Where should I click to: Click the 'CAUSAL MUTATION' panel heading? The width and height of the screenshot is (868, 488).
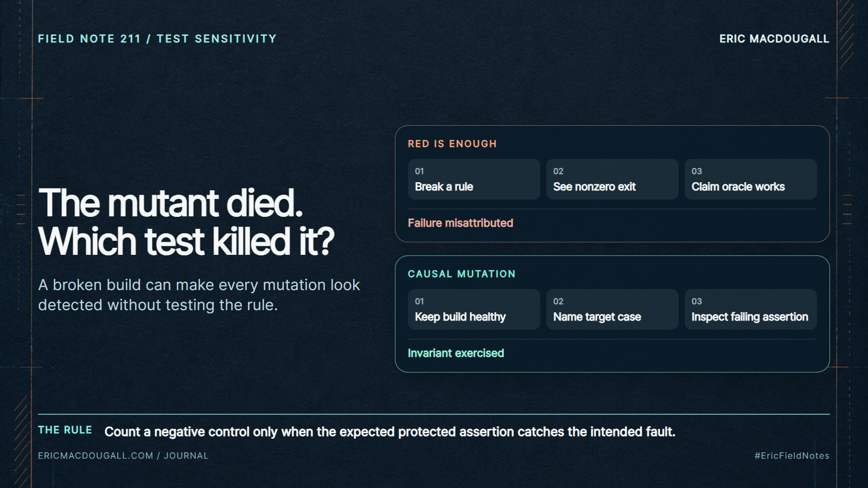click(x=462, y=274)
